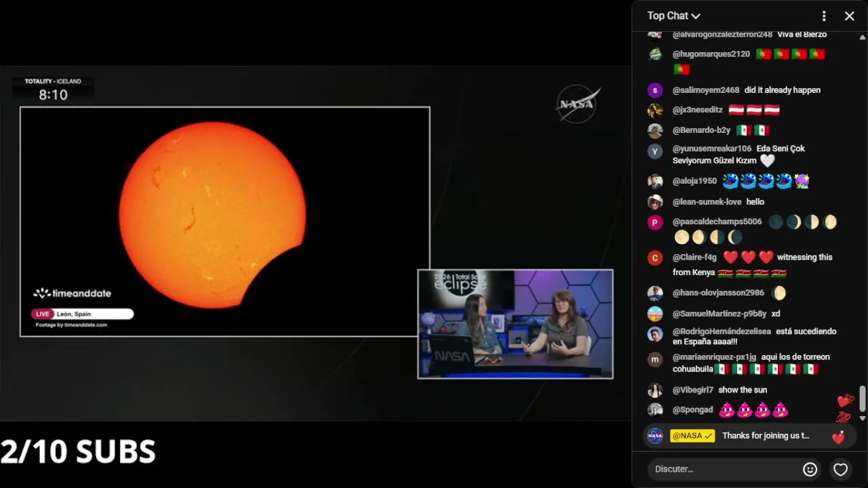The height and width of the screenshot is (488, 868).
Task: Open @salimoyem2468 username link
Action: (x=706, y=90)
